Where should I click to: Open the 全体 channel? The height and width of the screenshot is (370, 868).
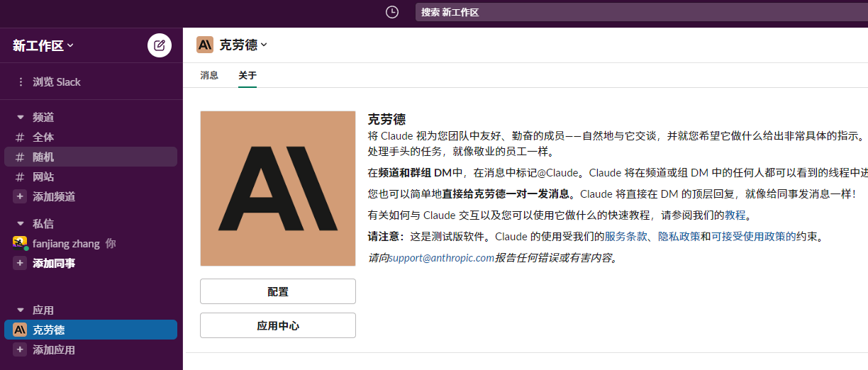click(x=91, y=137)
